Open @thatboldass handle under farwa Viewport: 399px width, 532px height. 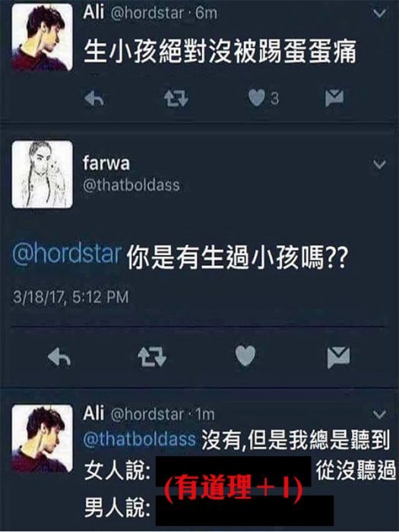click(131, 185)
